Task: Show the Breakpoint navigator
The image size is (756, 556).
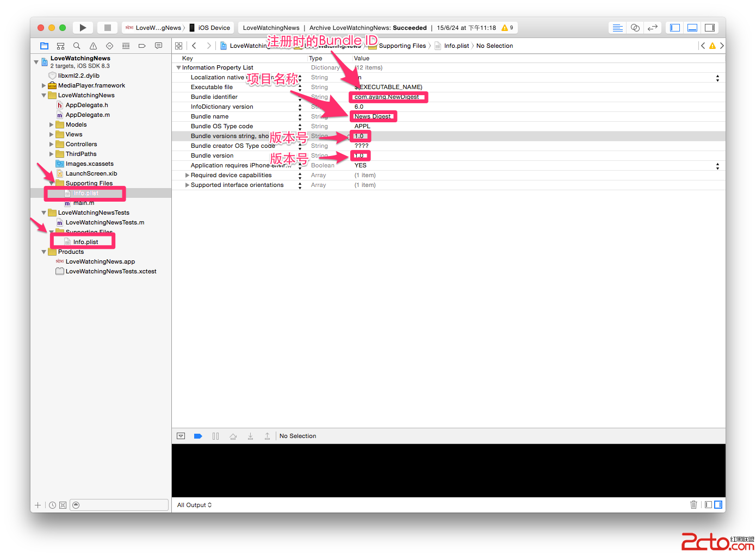Action: tap(142, 46)
